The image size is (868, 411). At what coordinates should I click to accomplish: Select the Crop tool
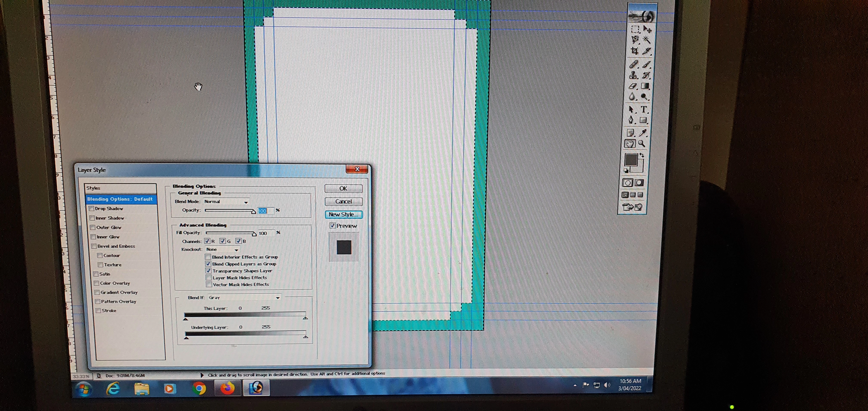coord(634,51)
